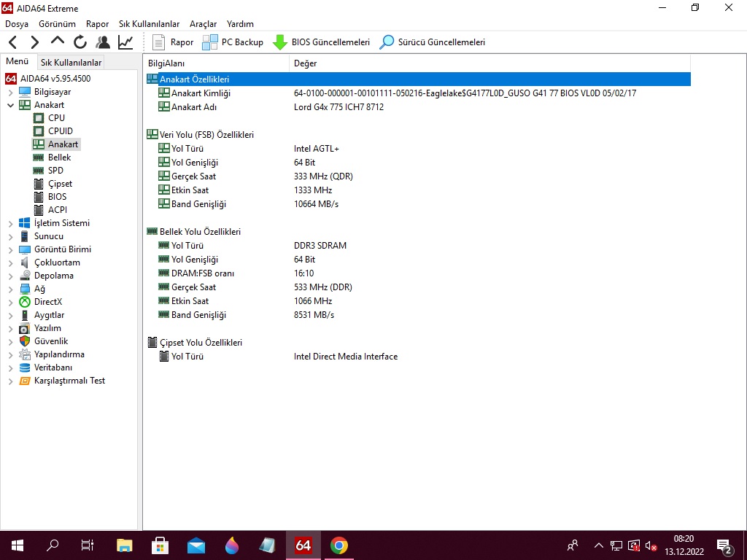Expand the Bilgisayar tree node

click(10, 92)
